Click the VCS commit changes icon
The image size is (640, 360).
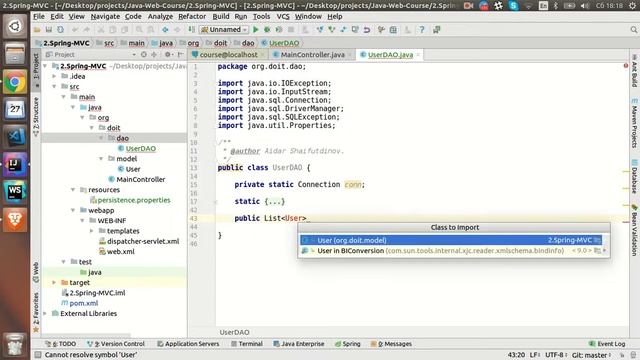(x=331, y=30)
